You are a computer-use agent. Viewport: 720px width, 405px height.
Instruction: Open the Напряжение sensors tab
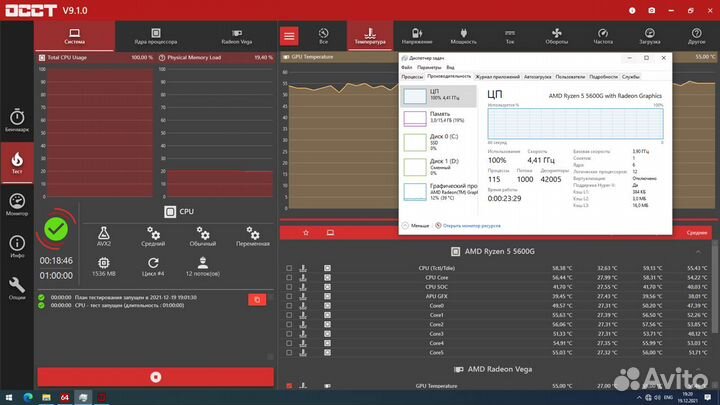(x=417, y=36)
